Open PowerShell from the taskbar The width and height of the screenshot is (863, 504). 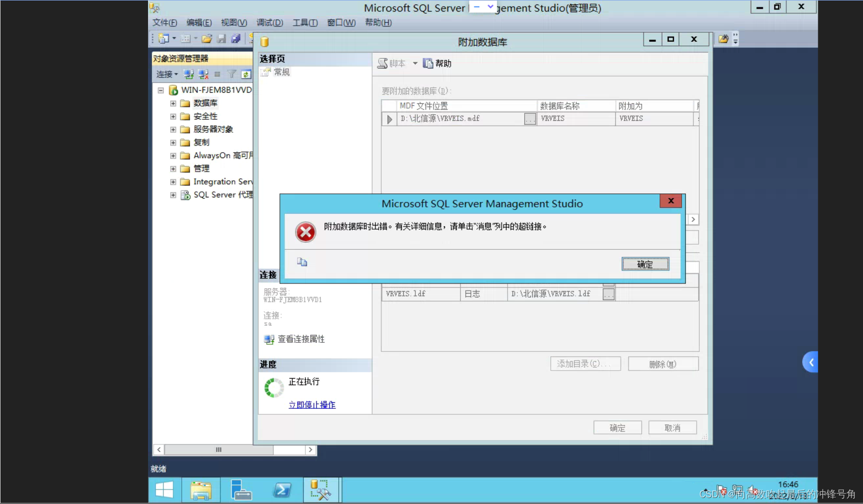tap(282, 490)
